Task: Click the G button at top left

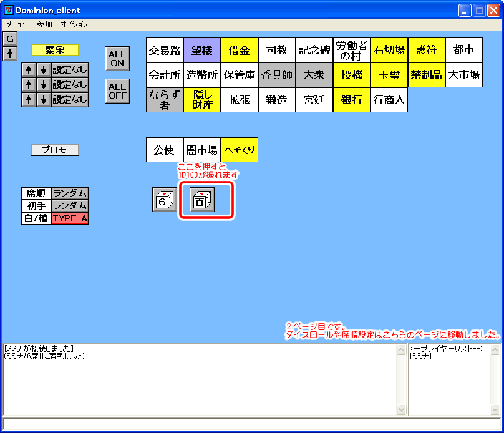Action: coord(10,39)
